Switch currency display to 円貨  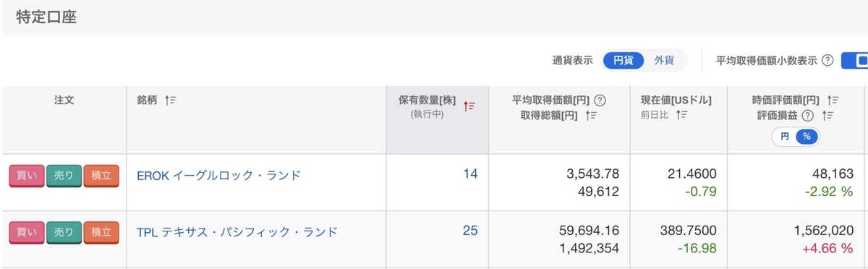pos(624,61)
